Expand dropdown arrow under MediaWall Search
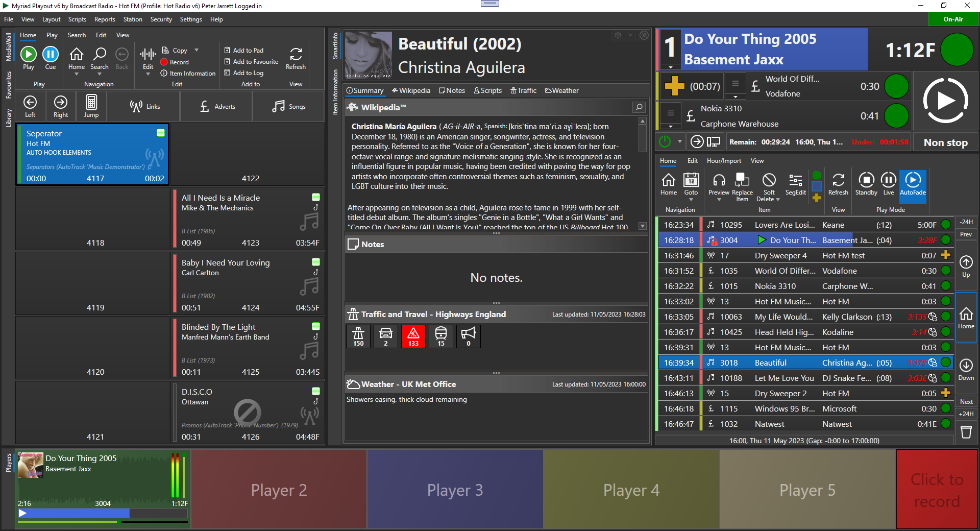Viewport: 980px width, 531px height. [x=100, y=74]
